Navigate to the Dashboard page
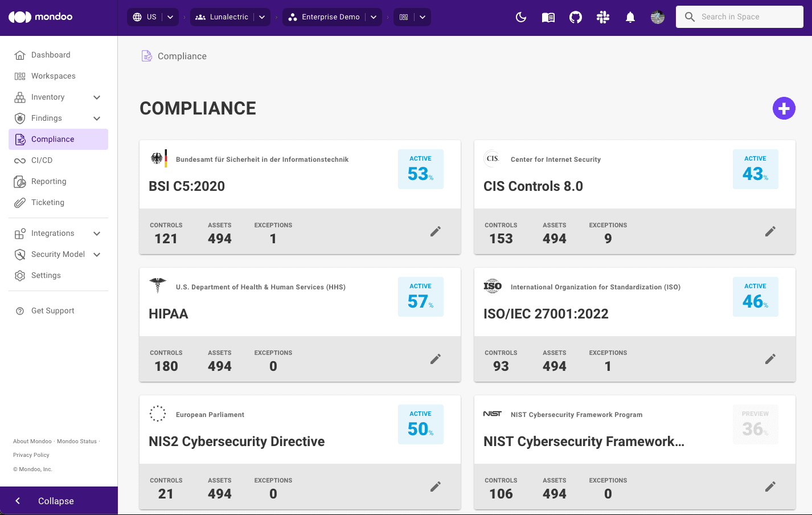This screenshot has height=515, width=812. [x=51, y=55]
